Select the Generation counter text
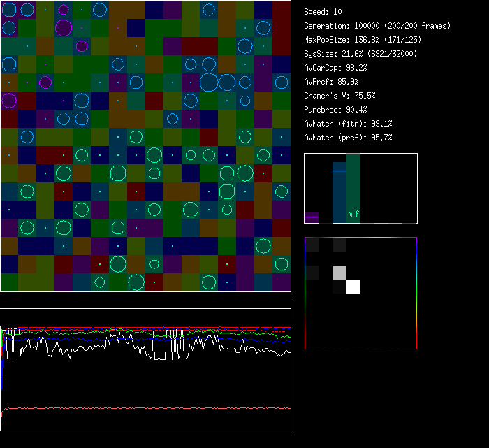Viewport: 489px width, 448px height. [x=377, y=26]
